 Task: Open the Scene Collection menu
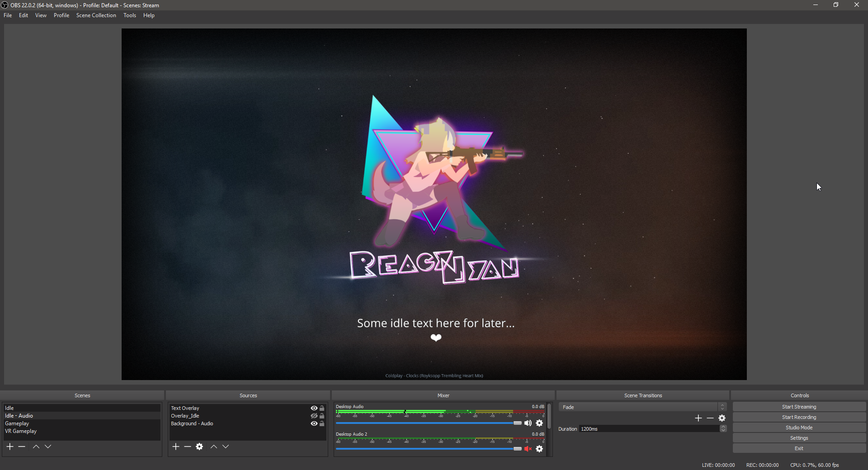pos(96,15)
